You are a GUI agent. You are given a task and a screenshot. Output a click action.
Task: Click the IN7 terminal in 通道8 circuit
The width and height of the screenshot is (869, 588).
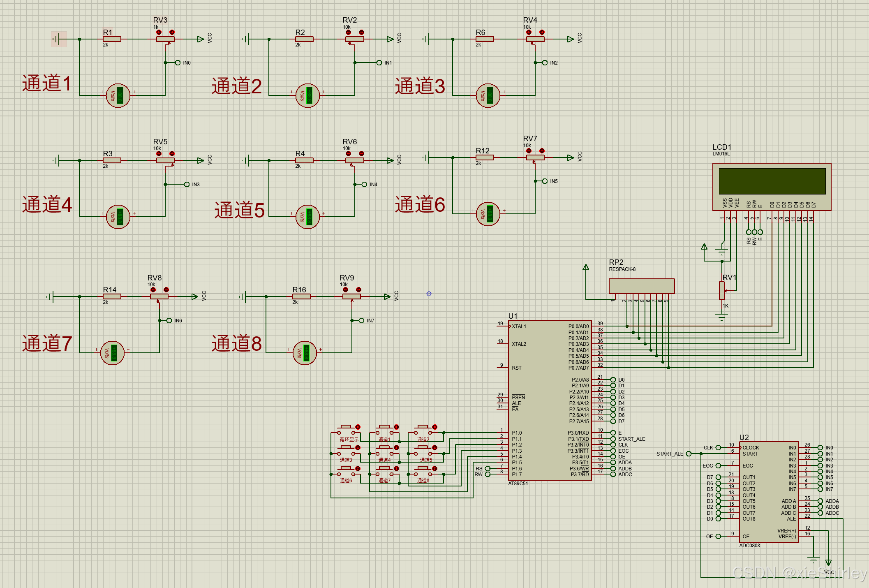(361, 320)
